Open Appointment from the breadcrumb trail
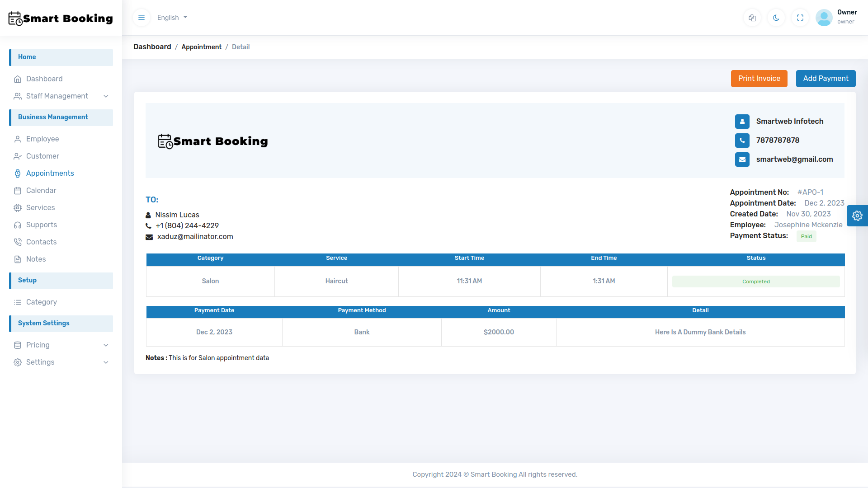 pyautogui.click(x=201, y=47)
